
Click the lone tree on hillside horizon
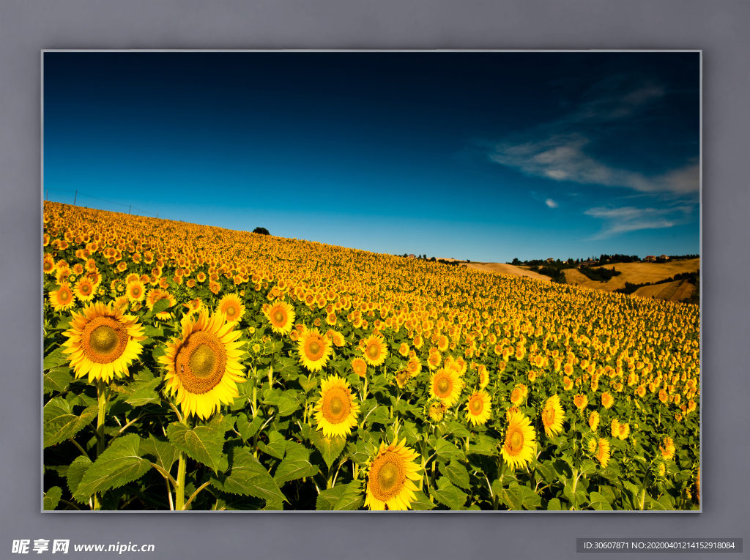[x=261, y=231]
